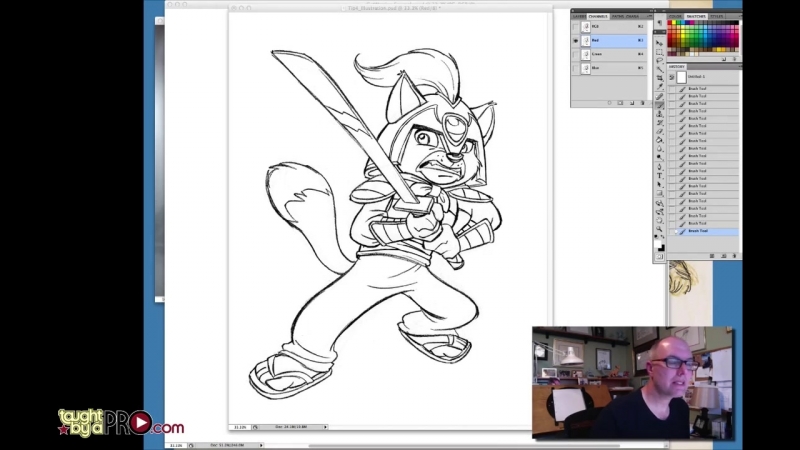Switch to the Styles tab
The height and width of the screenshot is (450, 800).
click(x=716, y=16)
